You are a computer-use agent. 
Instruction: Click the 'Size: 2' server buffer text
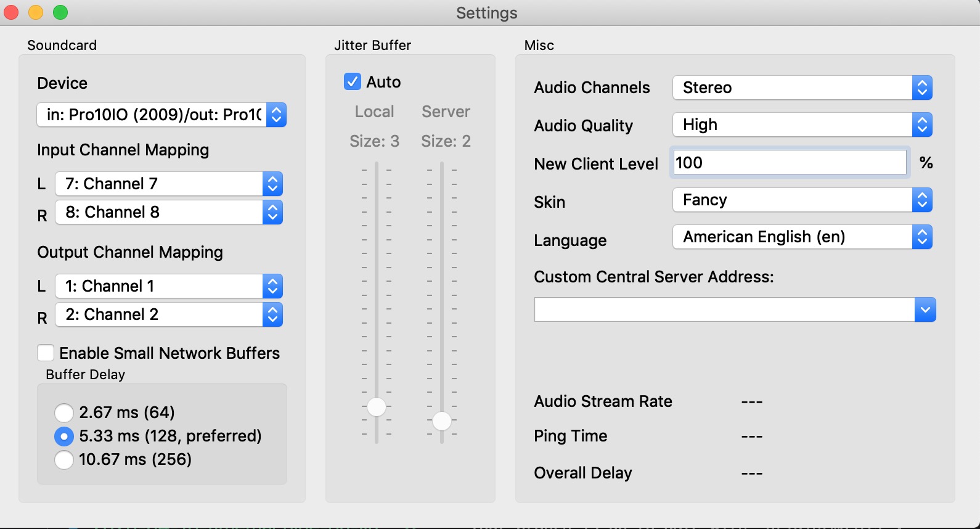click(x=446, y=141)
